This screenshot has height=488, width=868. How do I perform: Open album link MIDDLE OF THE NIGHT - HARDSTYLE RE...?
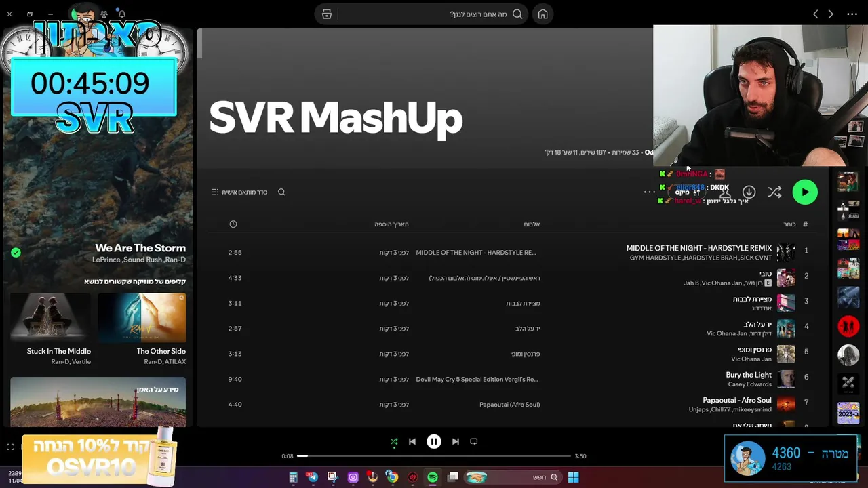click(475, 253)
